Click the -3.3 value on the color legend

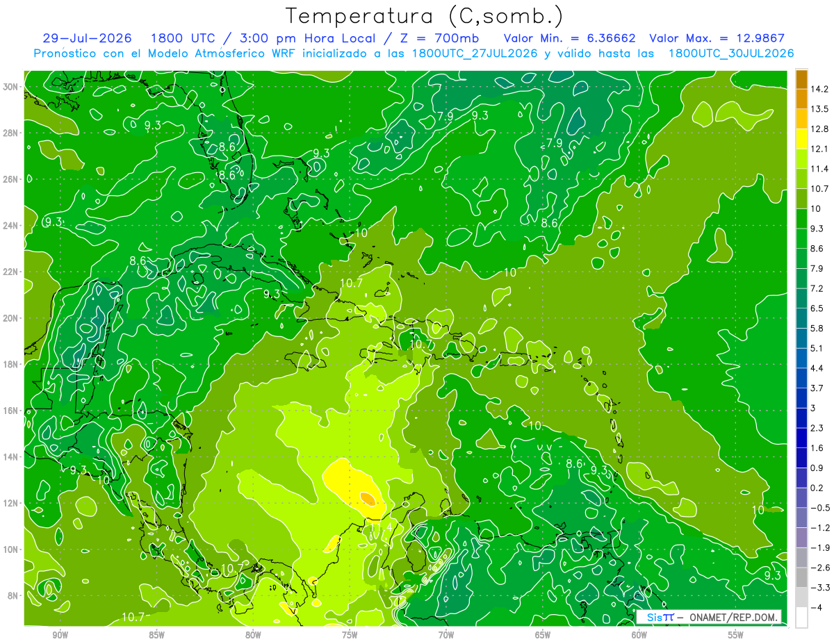pyautogui.click(x=819, y=588)
